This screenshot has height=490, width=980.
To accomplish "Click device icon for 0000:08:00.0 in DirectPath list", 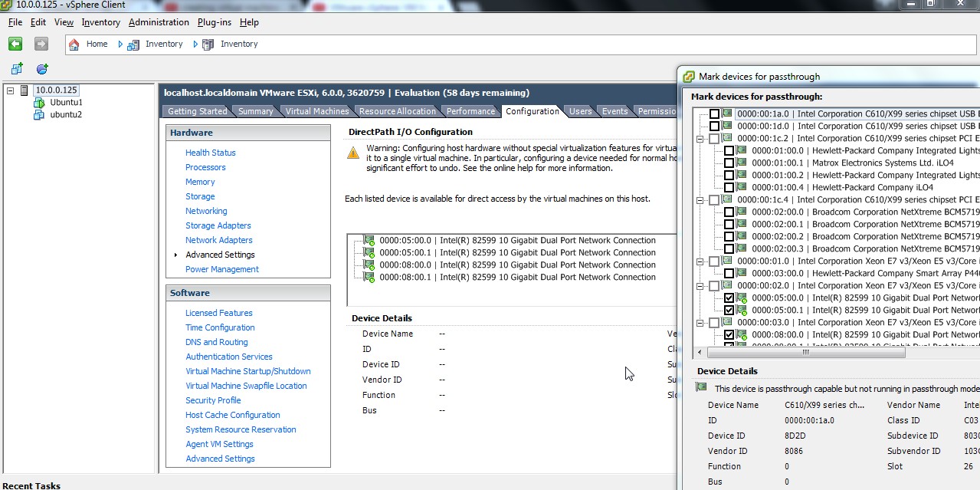I will pos(369,265).
